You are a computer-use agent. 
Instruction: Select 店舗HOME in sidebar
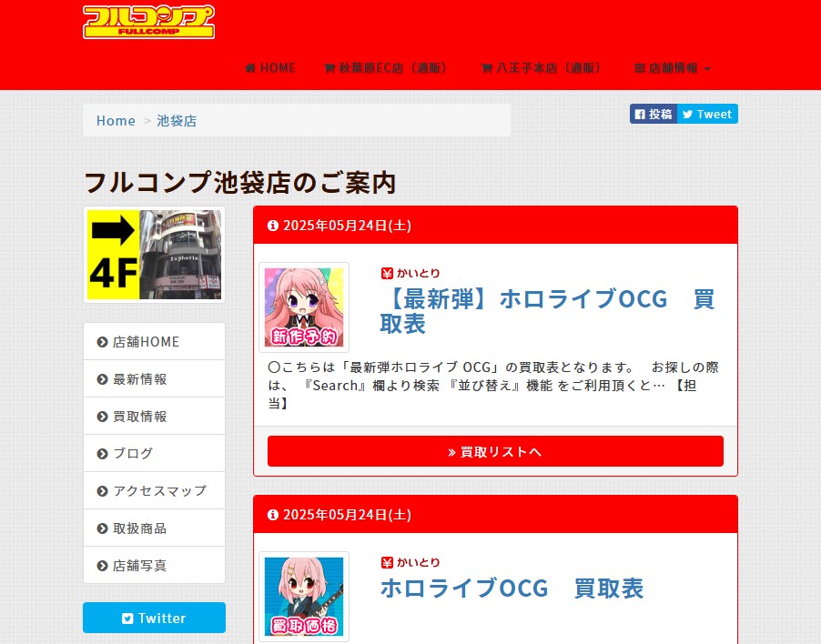(x=154, y=342)
